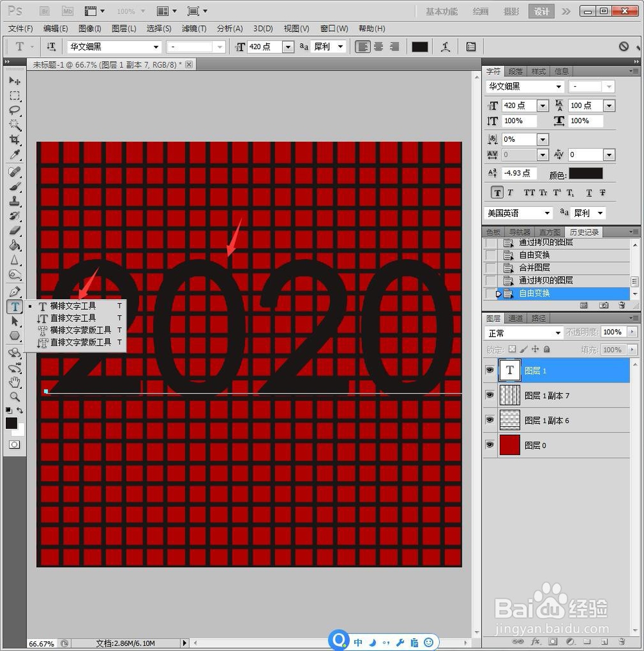The image size is (644, 651).
Task: Toggle faux italic style button
Action: (510, 193)
